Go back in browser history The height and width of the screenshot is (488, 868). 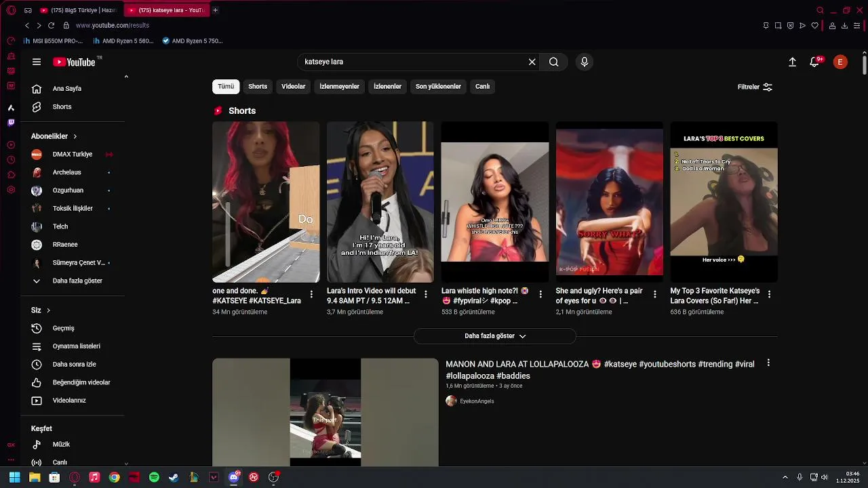(27, 25)
